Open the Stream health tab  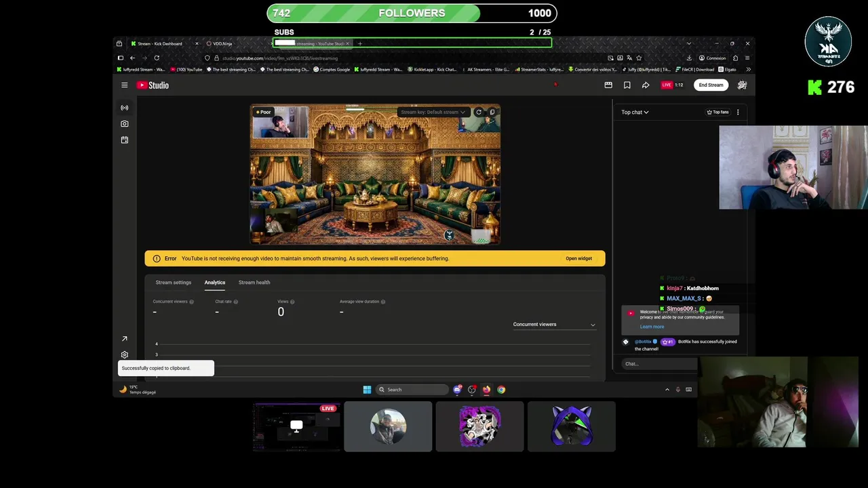[254, 283]
